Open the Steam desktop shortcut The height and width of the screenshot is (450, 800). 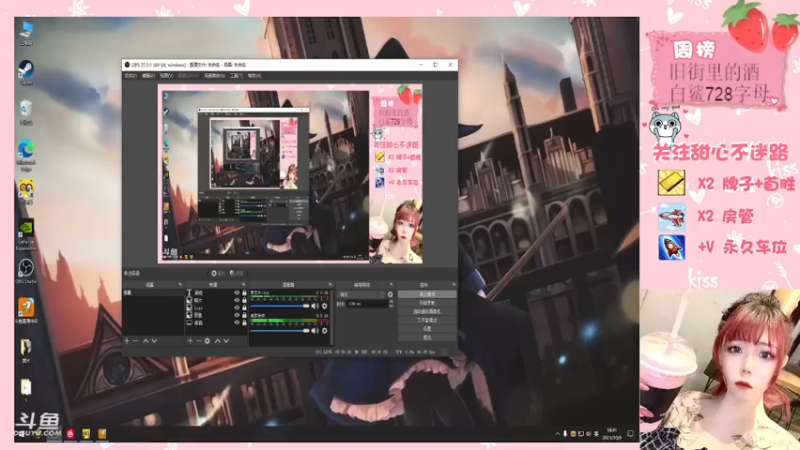click(26, 72)
